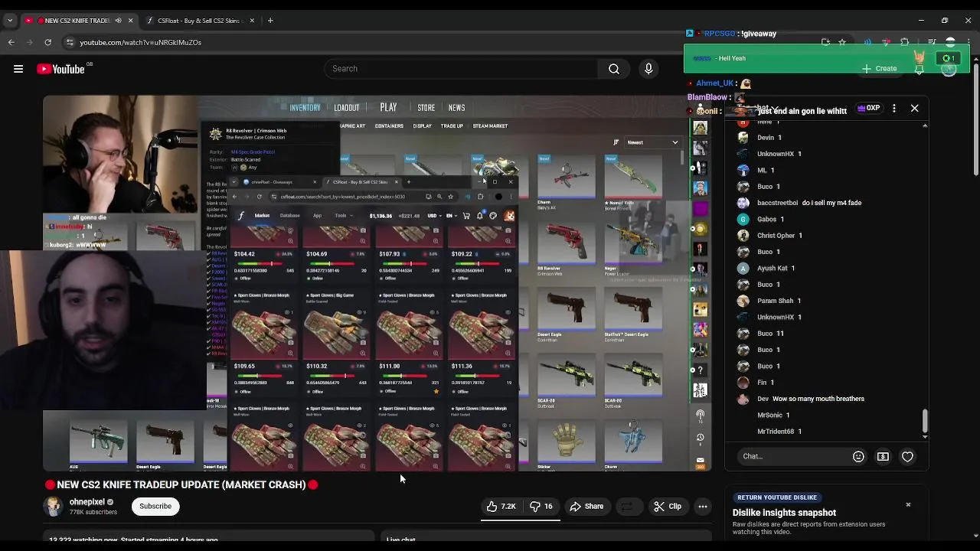Start voice search with microphone icon
Viewport: 980px width, 551px height.
coord(648,69)
